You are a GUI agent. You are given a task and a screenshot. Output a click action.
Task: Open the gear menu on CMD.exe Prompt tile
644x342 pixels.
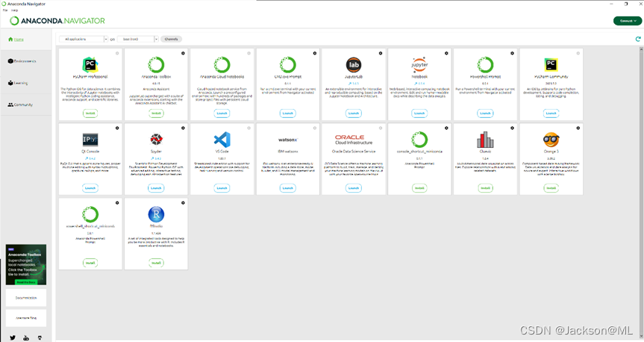coord(315,54)
